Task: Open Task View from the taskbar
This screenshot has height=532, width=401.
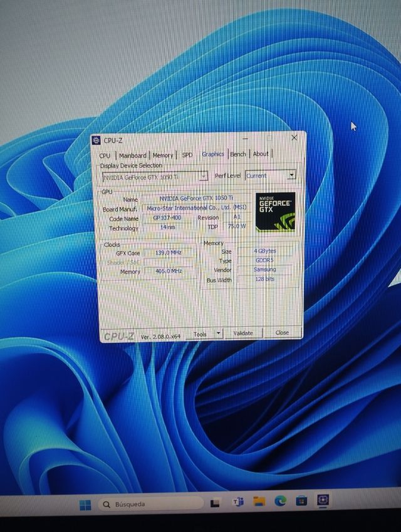Action: point(215,503)
